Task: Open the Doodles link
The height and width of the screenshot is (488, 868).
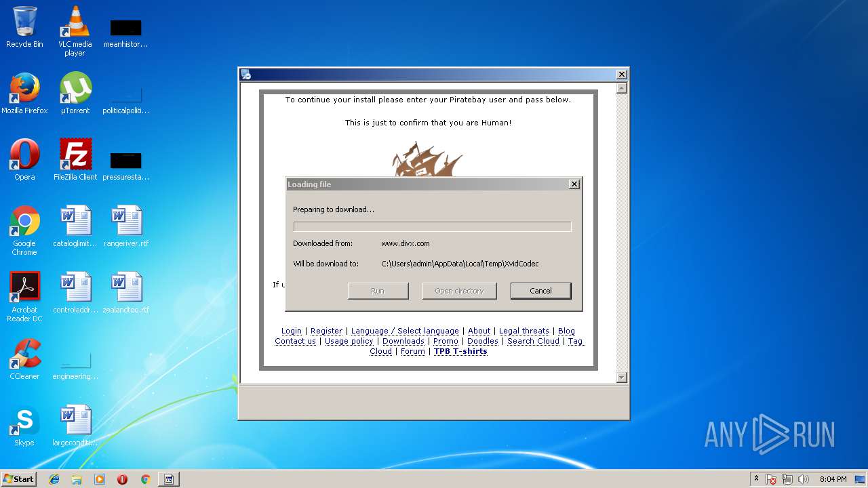Action: click(x=483, y=342)
